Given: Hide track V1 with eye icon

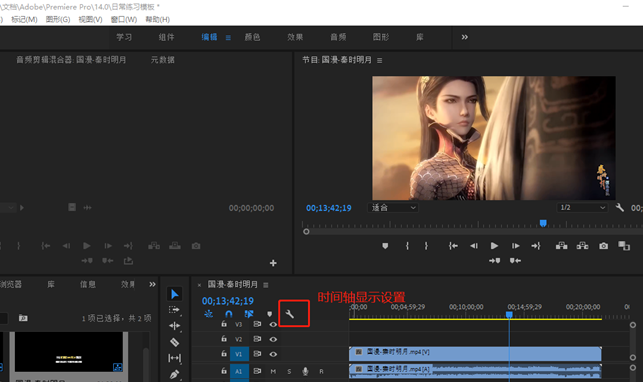Looking at the screenshot, I should click(x=273, y=354).
